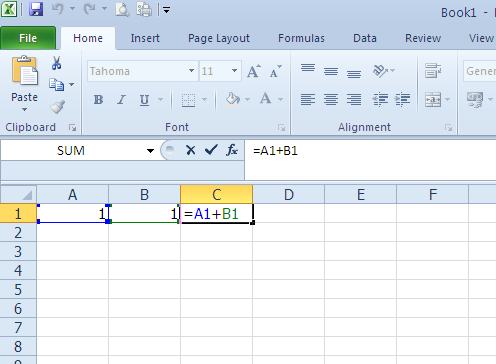Open the Tahoma font name dropdown
Screen dimensions: 496x364
point(191,71)
